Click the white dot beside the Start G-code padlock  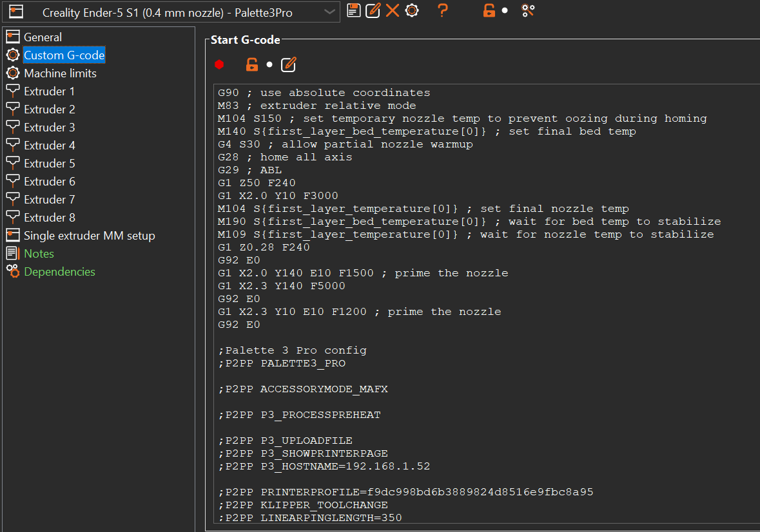point(269,64)
